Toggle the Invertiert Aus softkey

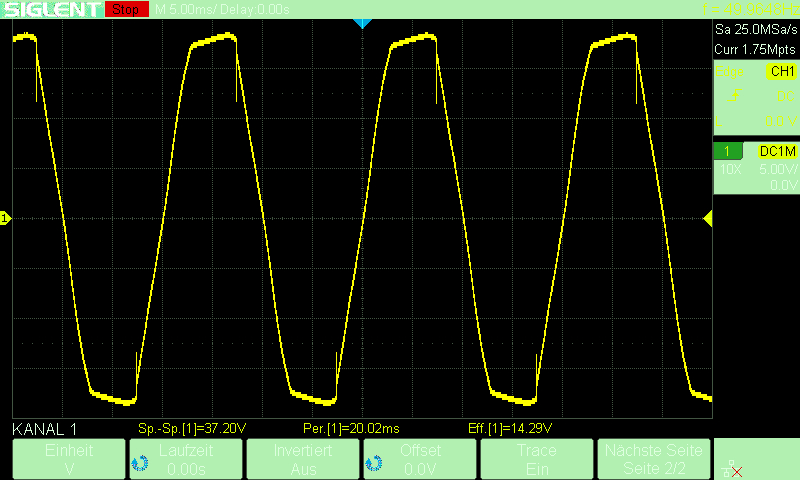tap(303, 459)
